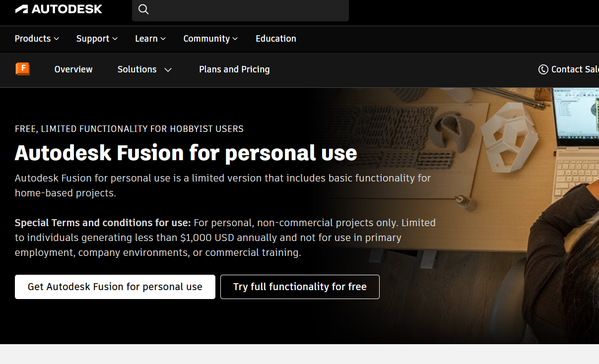Click the Autodesk logo
Image resolution: width=599 pixels, height=364 pixels.
59,9
